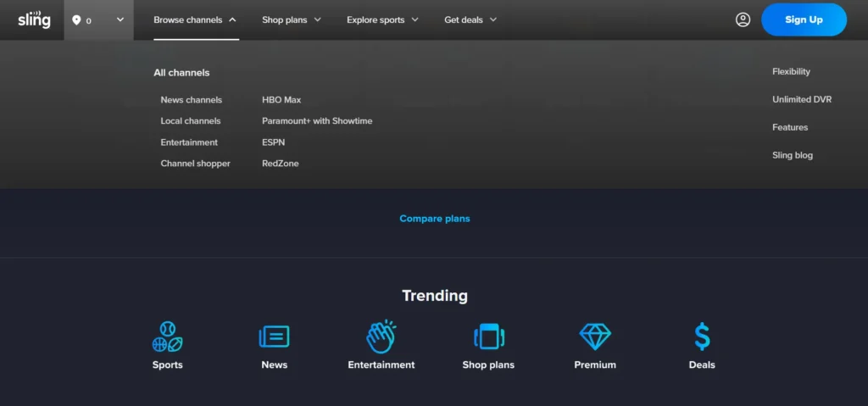Open Channel shopper menu item

[x=195, y=164]
